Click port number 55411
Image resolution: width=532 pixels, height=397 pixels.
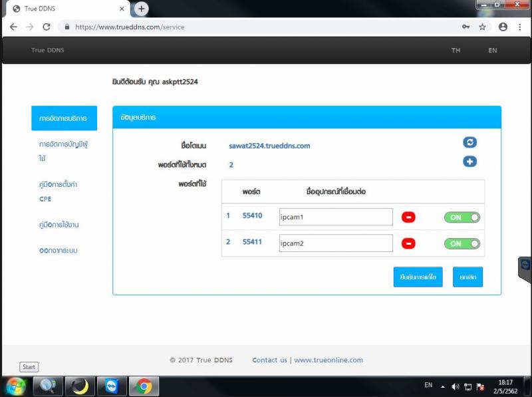coord(252,242)
